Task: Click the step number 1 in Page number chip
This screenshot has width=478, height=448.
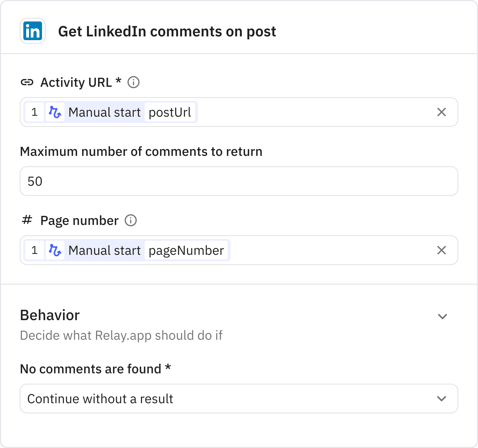Action: [35, 250]
